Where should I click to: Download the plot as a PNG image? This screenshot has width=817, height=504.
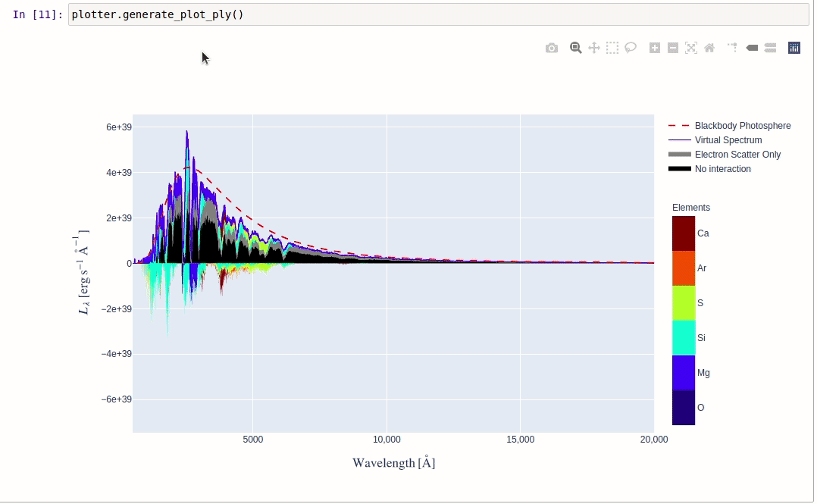click(x=552, y=47)
